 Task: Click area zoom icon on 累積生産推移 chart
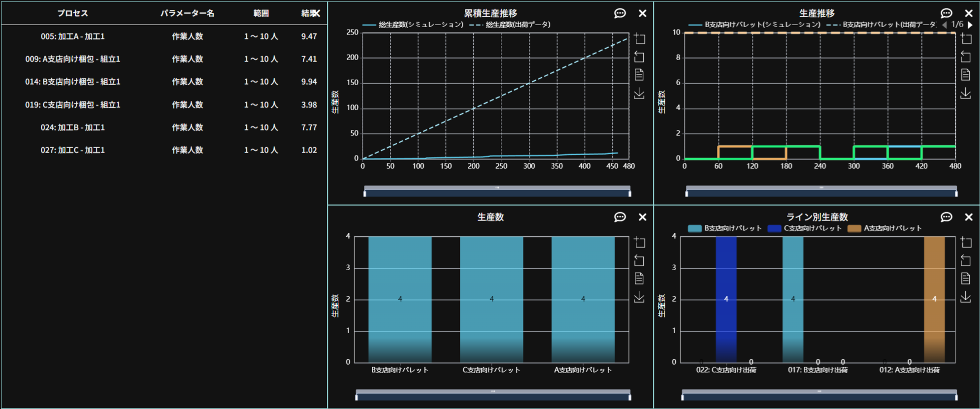tap(639, 38)
